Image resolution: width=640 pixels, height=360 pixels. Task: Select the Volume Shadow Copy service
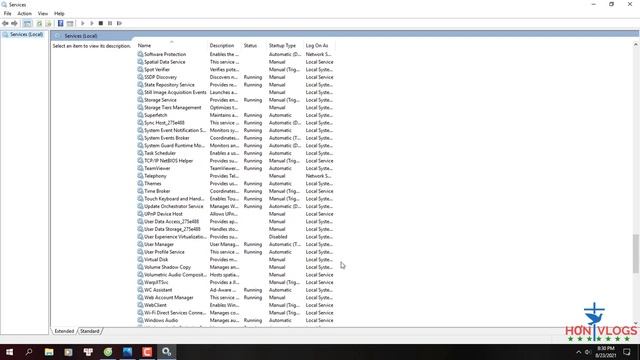point(167,267)
